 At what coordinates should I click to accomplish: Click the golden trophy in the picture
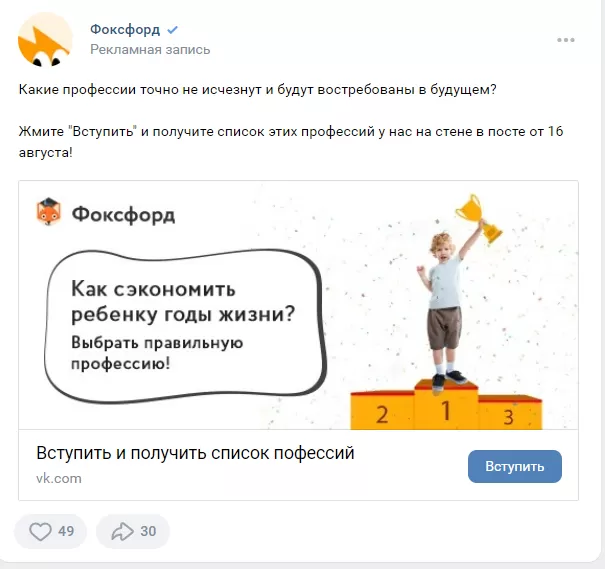pos(480,218)
